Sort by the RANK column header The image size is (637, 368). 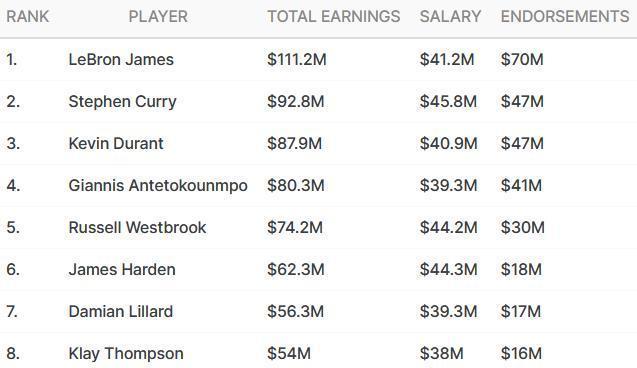(x=28, y=17)
